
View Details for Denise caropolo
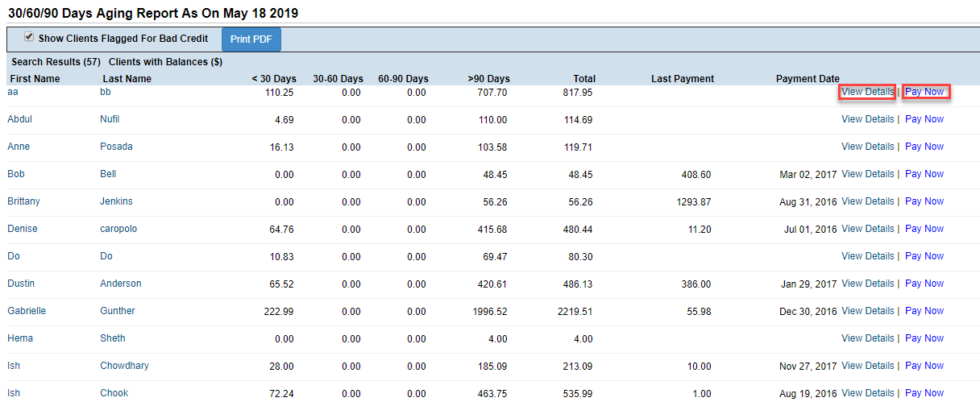click(868, 229)
